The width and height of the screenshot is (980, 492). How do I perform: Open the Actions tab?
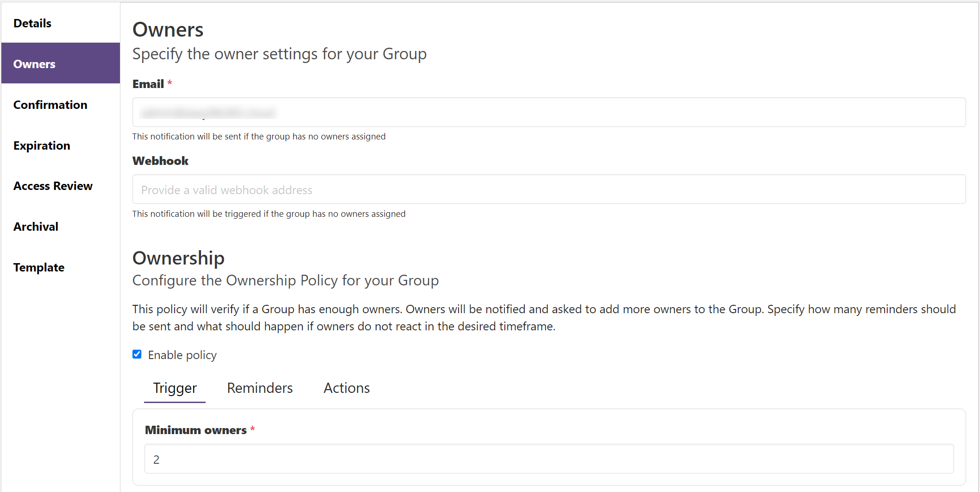[x=346, y=388]
